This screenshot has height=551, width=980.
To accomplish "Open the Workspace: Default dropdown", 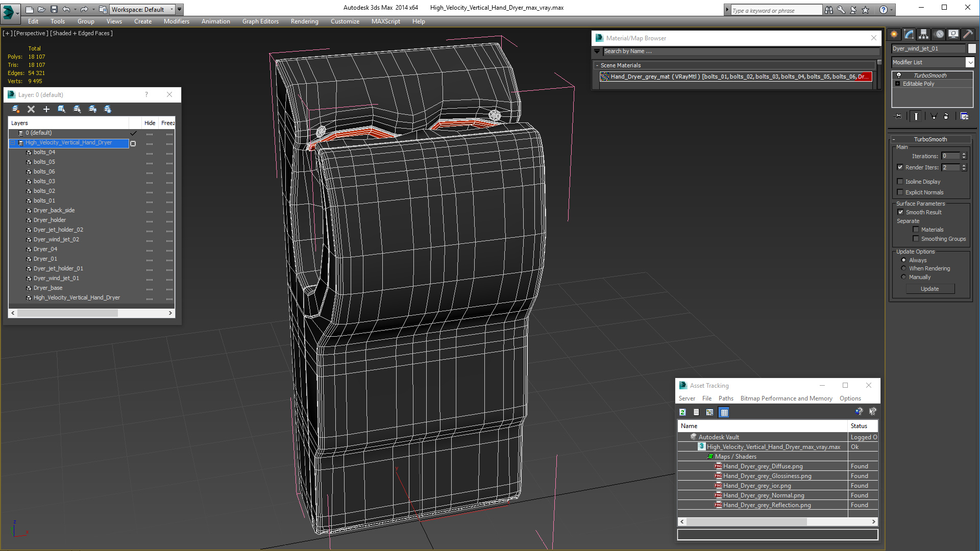I will (x=142, y=9).
